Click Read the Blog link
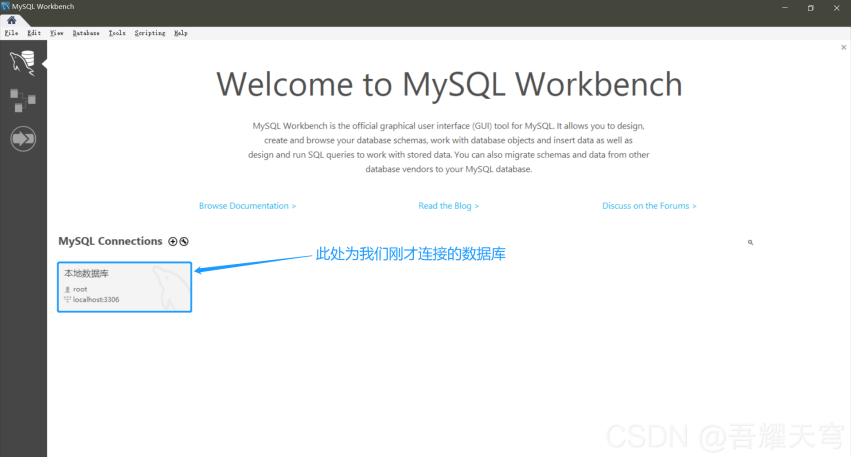852x457 pixels. pyautogui.click(x=448, y=206)
